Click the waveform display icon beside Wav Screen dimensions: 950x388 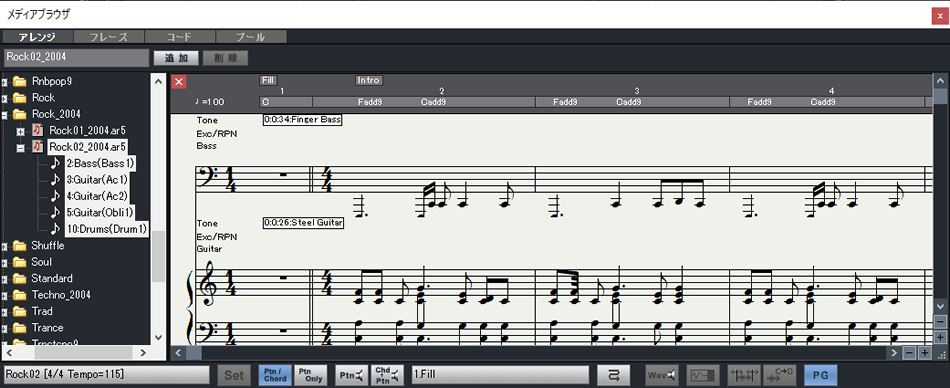point(703,375)
